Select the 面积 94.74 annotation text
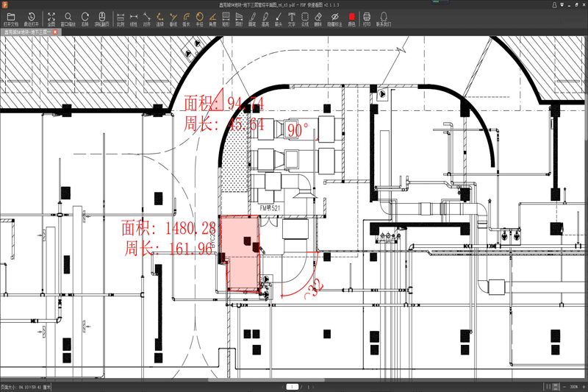This screenshot has height=392, width=588. pos(224,103)
